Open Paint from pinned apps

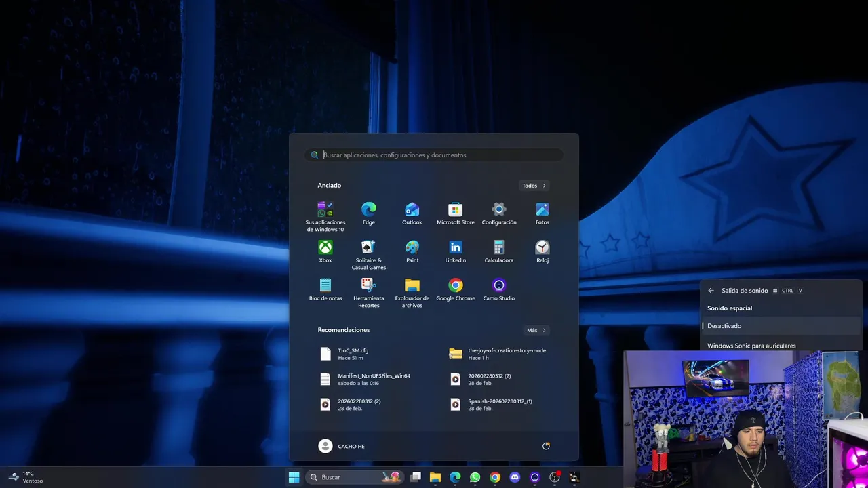[x=412, y=252]
